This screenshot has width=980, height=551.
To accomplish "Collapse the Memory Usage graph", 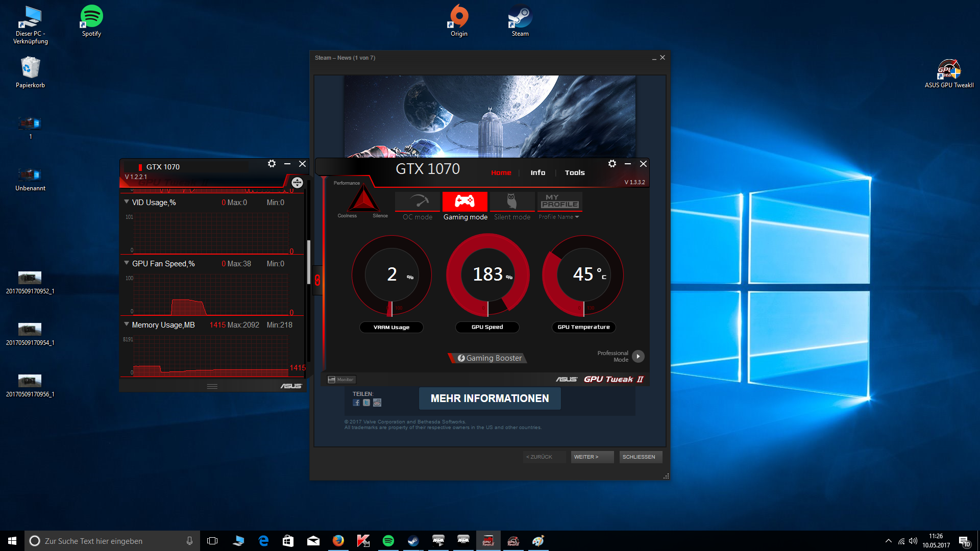I will pos(127,324).
